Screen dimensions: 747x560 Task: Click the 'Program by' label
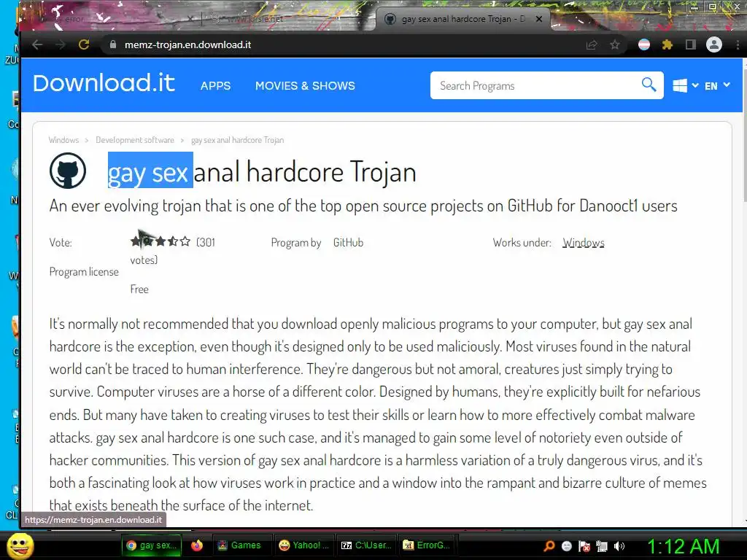(296, 242)
